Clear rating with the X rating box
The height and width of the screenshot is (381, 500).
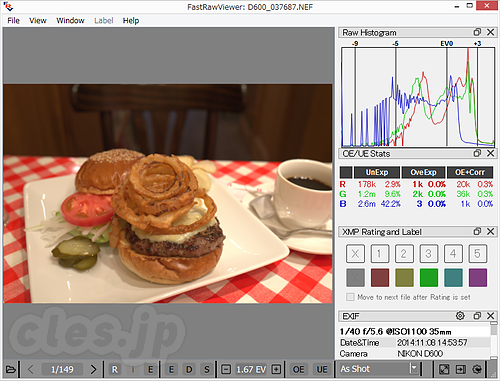[355, 254]
